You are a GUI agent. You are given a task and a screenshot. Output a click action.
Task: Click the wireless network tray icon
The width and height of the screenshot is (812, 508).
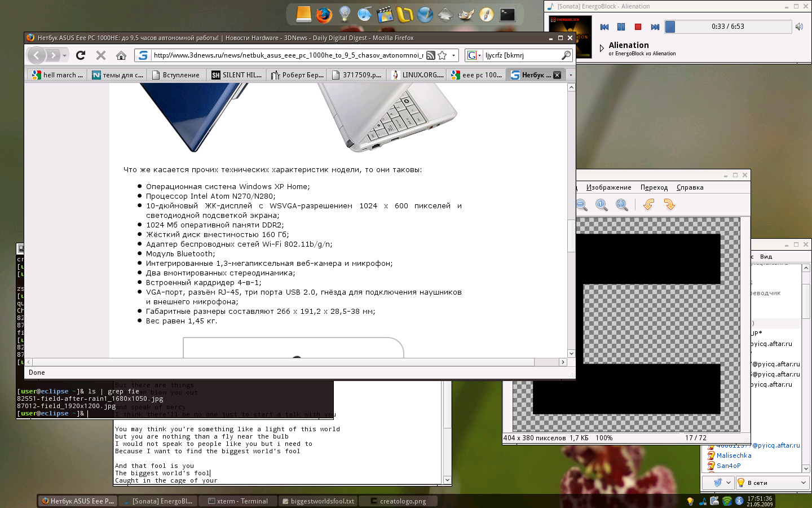tap(727, 501)
